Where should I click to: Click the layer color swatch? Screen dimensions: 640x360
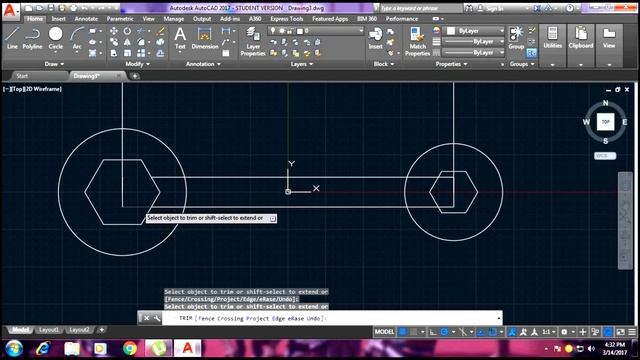(x=300, y=31)
